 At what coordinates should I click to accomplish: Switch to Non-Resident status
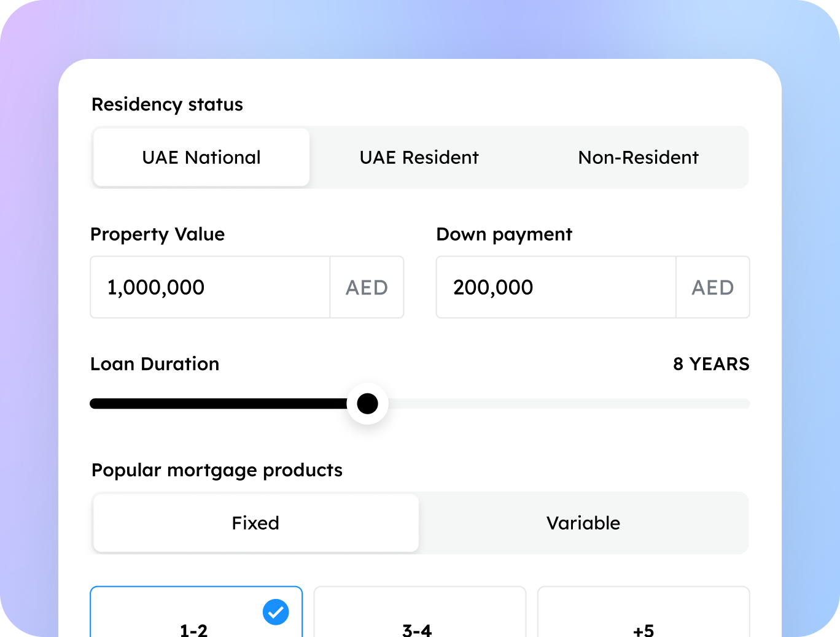638,158
